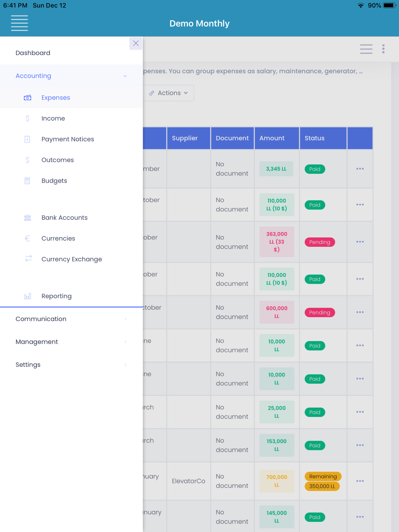Open row options for the 25,000 LL expense
The width and height of the screenshot is (399, 532).
pyautogui.click(x=360, y=412)
